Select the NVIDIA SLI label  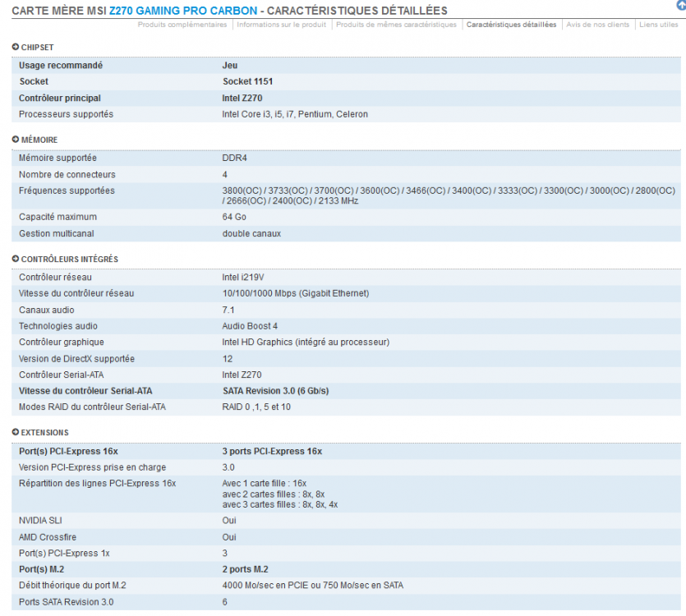click(x=40, y=521)
